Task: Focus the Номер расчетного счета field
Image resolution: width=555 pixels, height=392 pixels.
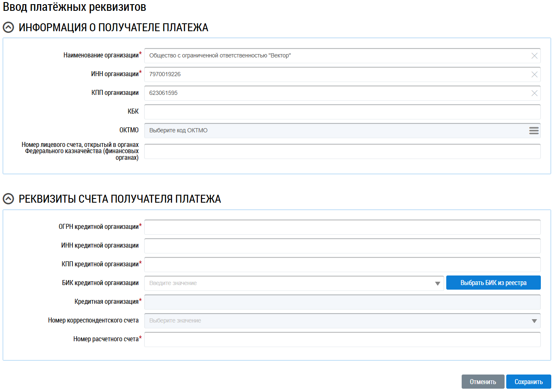Action: click(x=342, y=340)
